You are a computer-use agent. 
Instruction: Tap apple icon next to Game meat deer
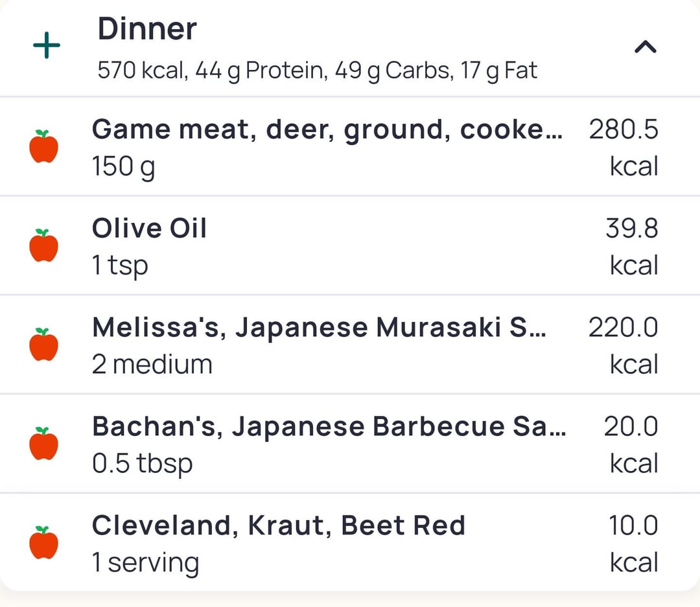coord(44,146)
